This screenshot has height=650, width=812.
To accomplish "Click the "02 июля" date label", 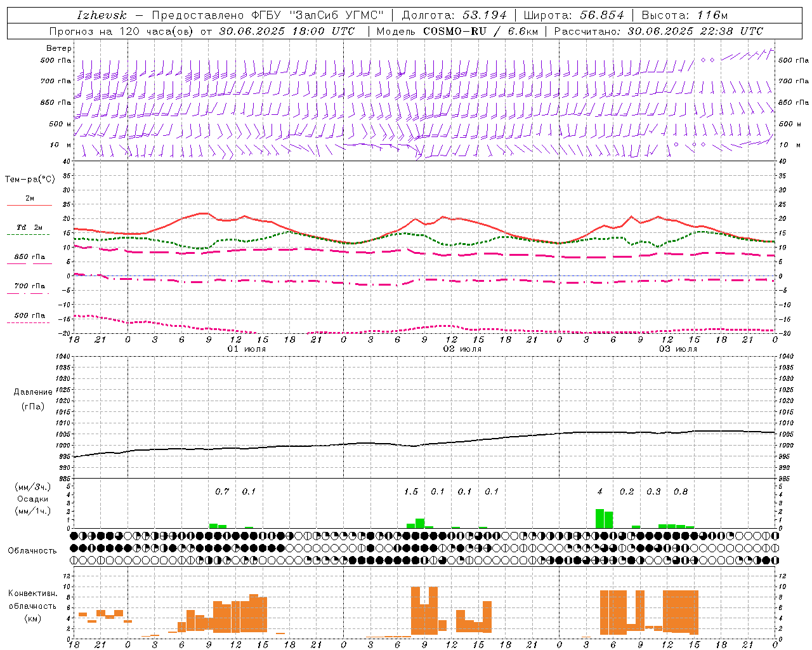I will tap(462, 349).
